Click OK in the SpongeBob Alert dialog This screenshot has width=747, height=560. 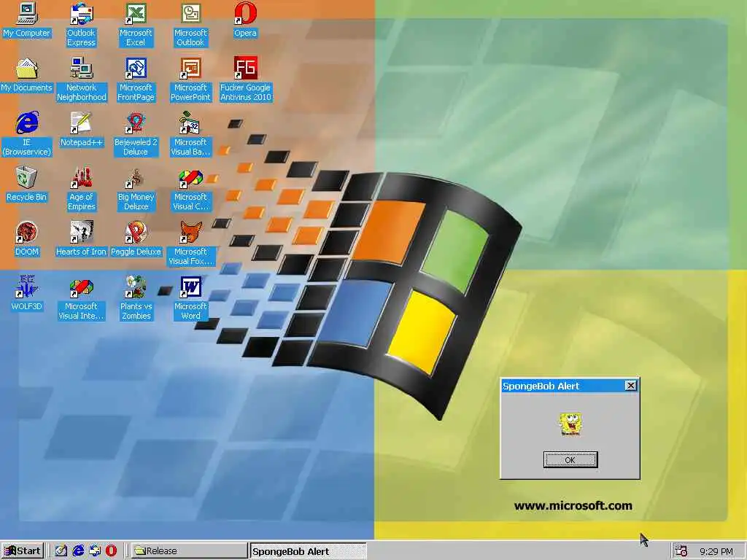(570, 460)
